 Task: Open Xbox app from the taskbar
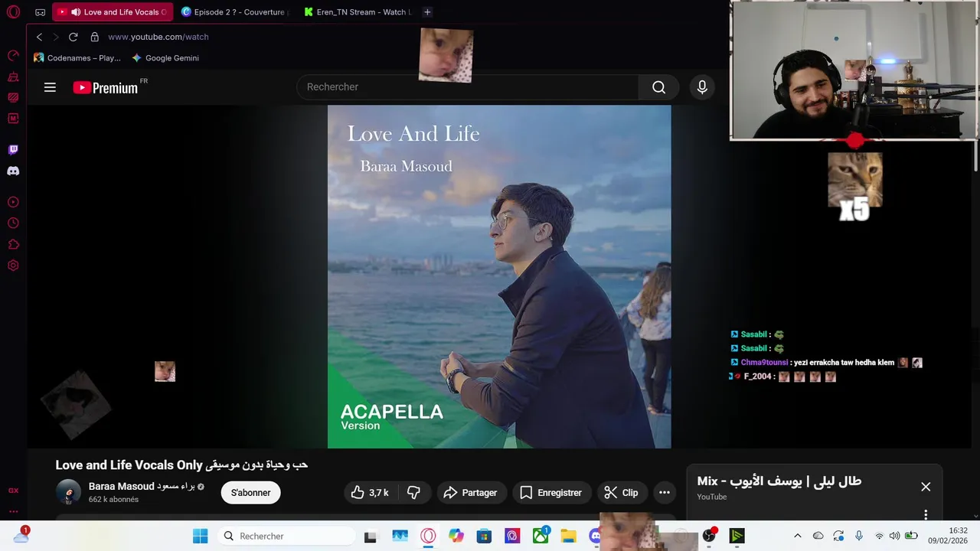[541, 536]
